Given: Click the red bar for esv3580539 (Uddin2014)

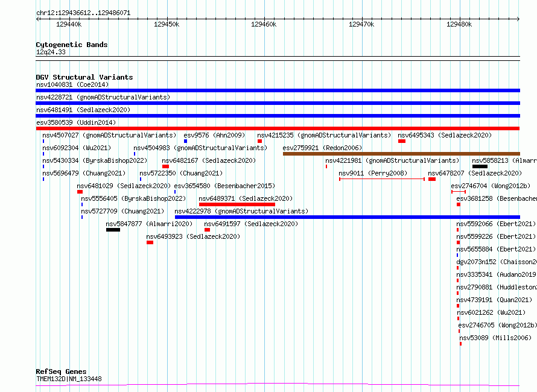Looking at the screenshot, I should click(278, 128).
